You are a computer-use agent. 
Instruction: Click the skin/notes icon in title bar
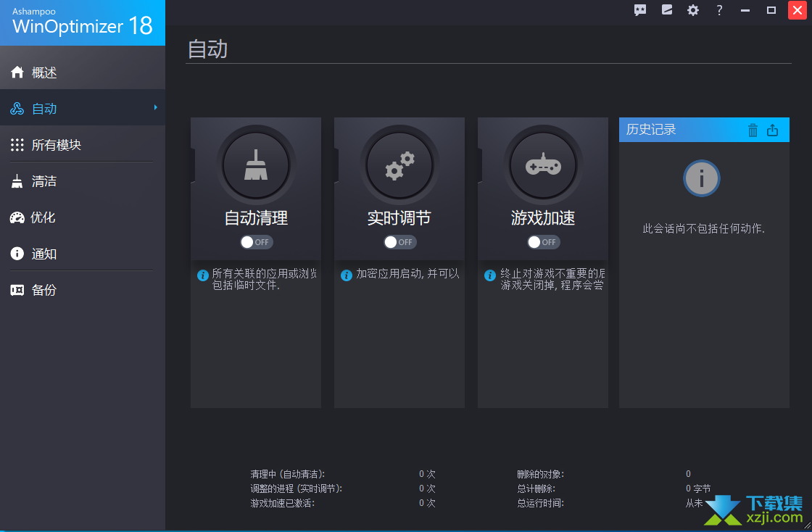[x=667, y=10]
